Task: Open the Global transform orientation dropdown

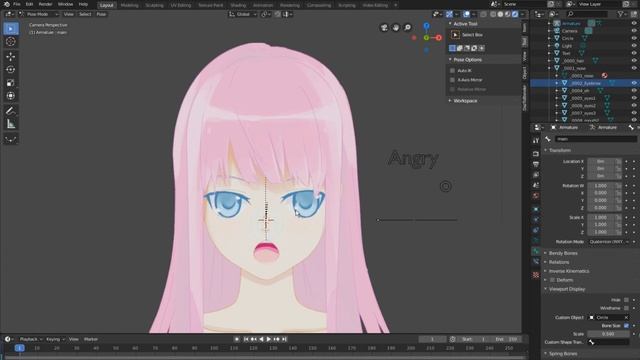Action: click(x=243, y=14)
